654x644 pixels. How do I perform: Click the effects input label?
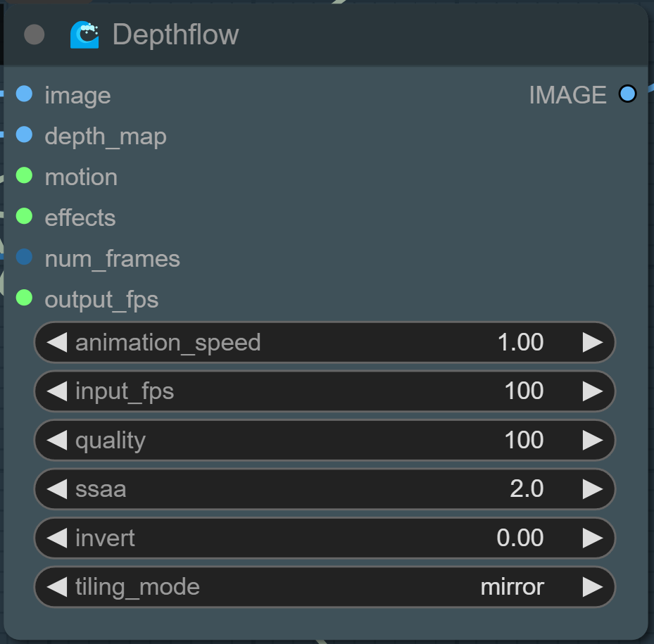(80, 217)
